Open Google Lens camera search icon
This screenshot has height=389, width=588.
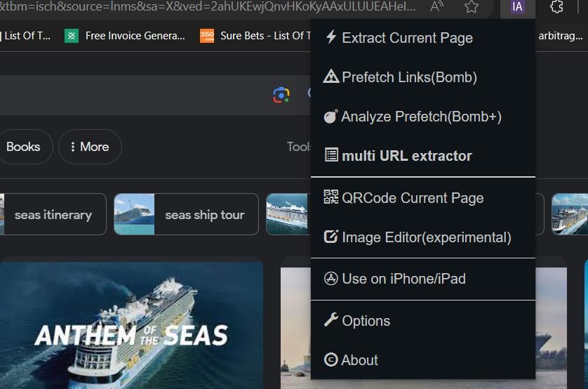coord(281,95)
